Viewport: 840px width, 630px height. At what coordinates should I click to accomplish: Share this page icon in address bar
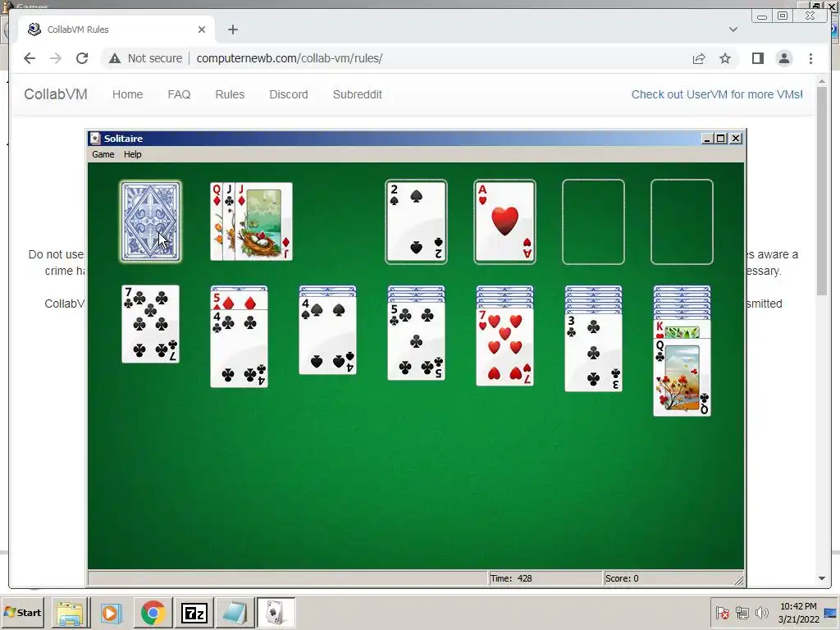(x=699, y=58)
